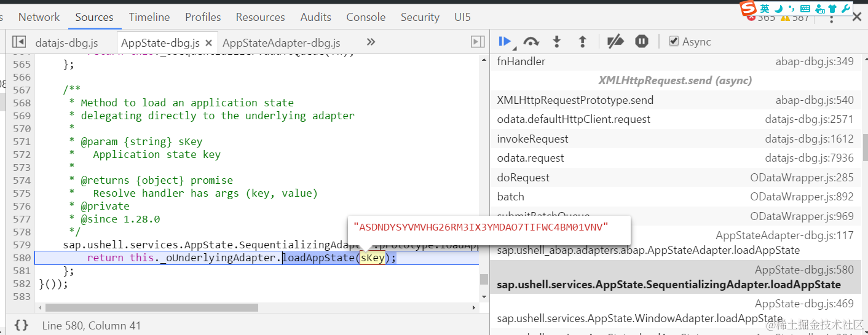Show the navigator sidebar icon
868x335 pixels.
pyautogui.click(x=19, y=42)
